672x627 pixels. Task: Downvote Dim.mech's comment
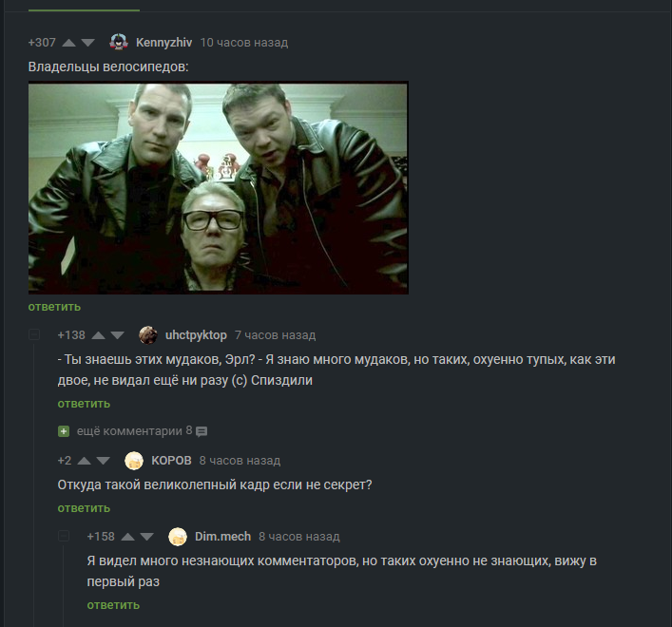[x=146, y=536]
